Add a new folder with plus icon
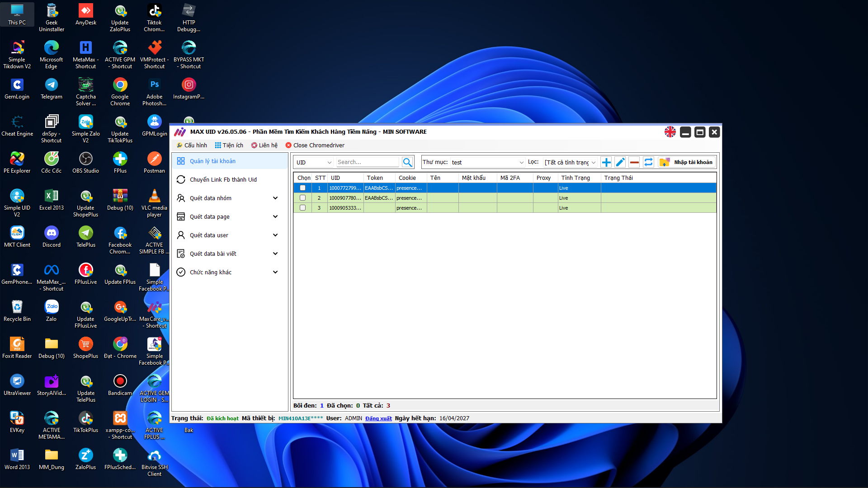The image size is (868, 488). (x=606, y=162)
